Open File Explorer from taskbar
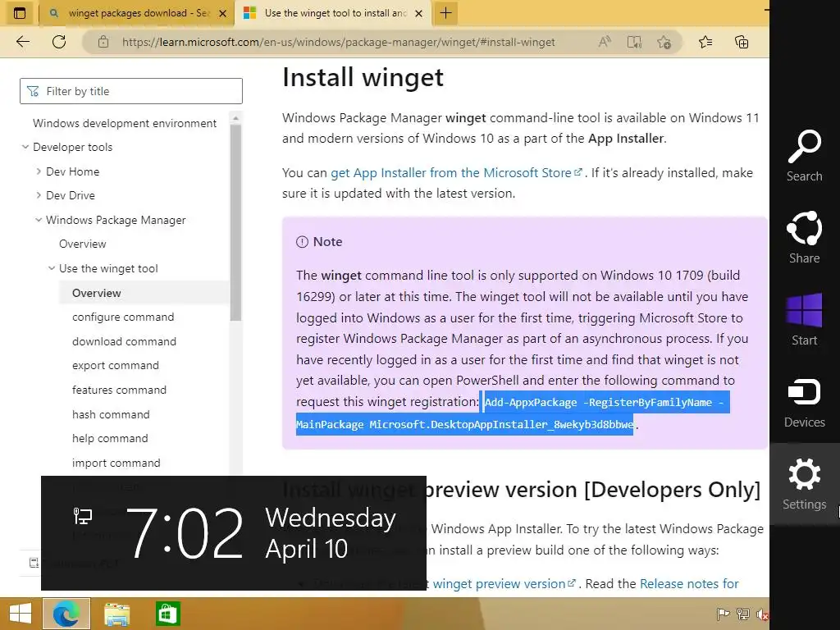This screenshot has height=630, width=840. coord(116,614)
